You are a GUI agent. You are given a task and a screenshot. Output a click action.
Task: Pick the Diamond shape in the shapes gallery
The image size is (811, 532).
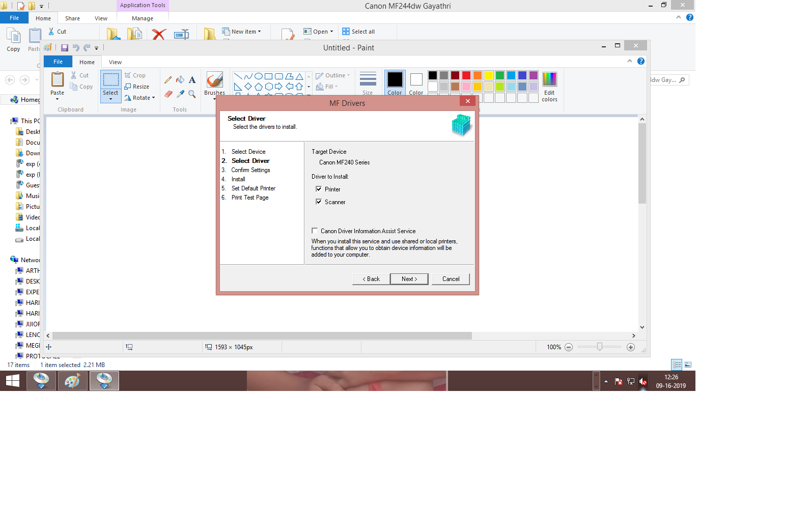[x=248, y=87]
